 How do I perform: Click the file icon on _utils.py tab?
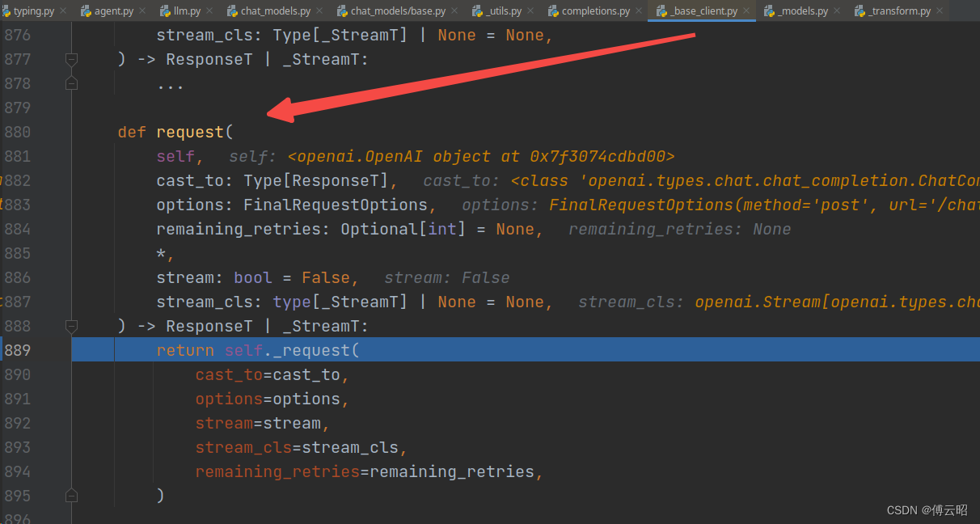coord(477,11)
